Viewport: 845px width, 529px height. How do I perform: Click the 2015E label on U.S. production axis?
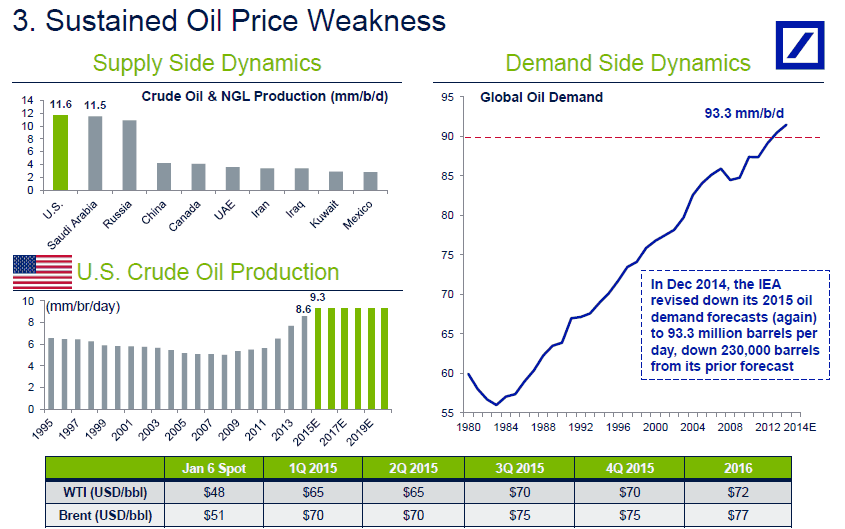[x=306, y=433]
